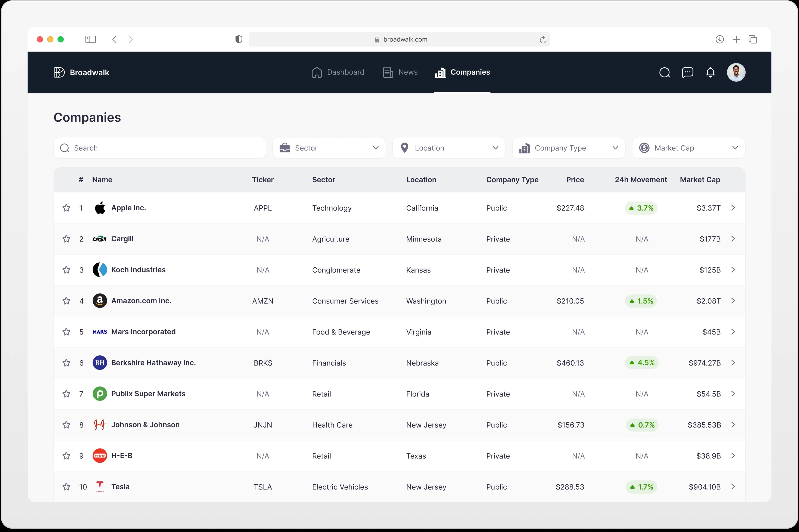Click the Johnson & Johnson logo
This screenshot has width=799, height=532.
pos(100,425)
